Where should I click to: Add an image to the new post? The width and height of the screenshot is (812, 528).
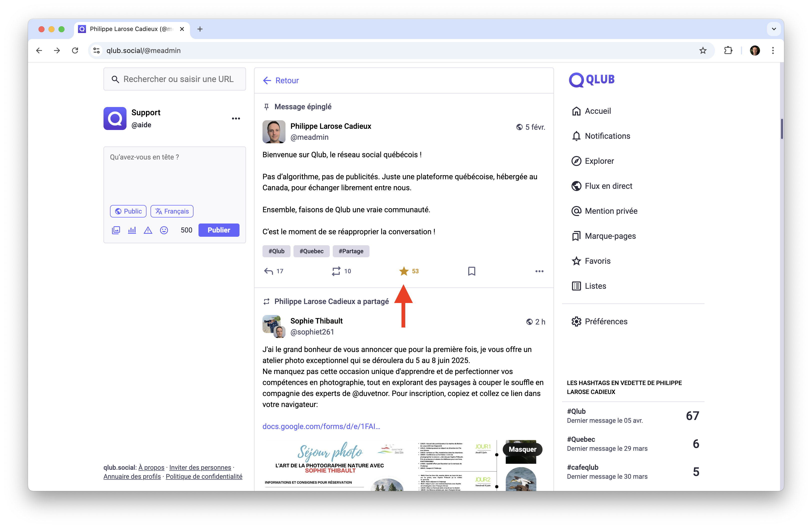pos(116,230)
